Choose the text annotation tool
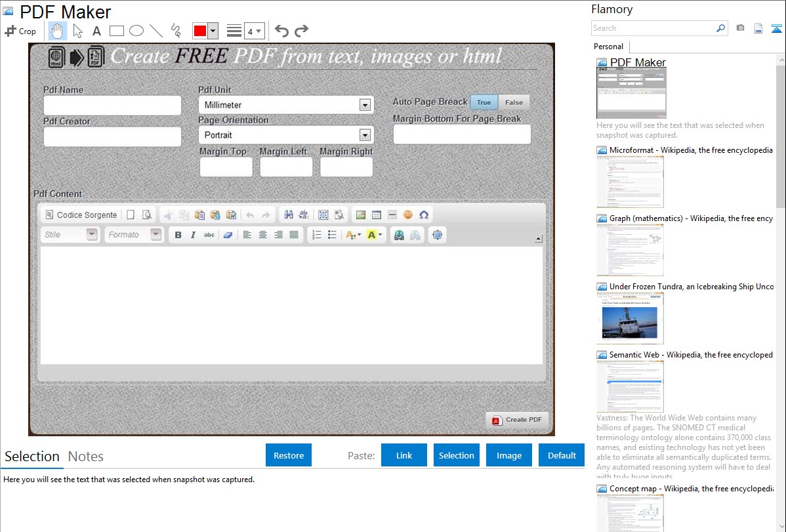786x532 pixels. click(96, 31)
